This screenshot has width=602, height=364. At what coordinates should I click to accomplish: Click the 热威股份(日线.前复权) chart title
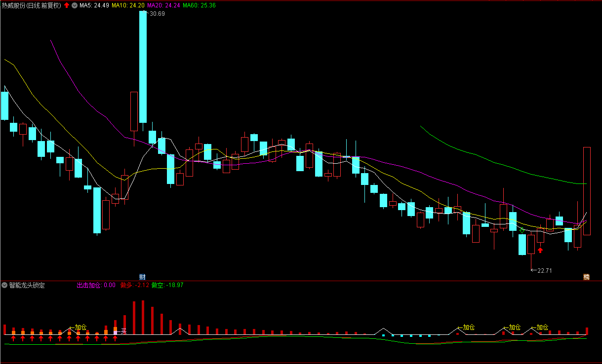31,5
